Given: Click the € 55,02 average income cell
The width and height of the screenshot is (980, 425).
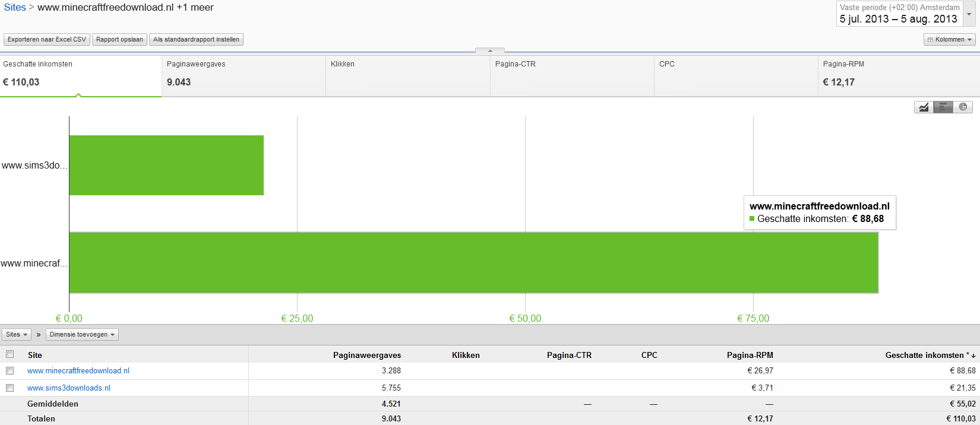Looking at the screenshot, I should click(963, 404).
